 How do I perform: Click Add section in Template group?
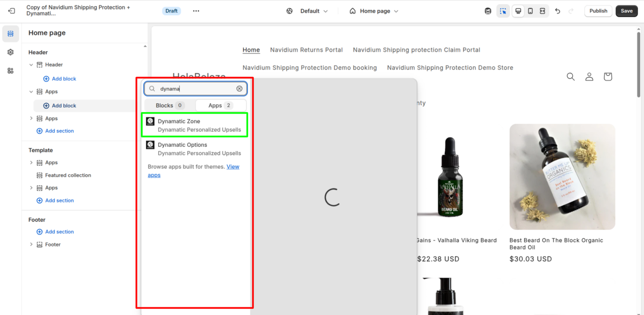[55, 200]
